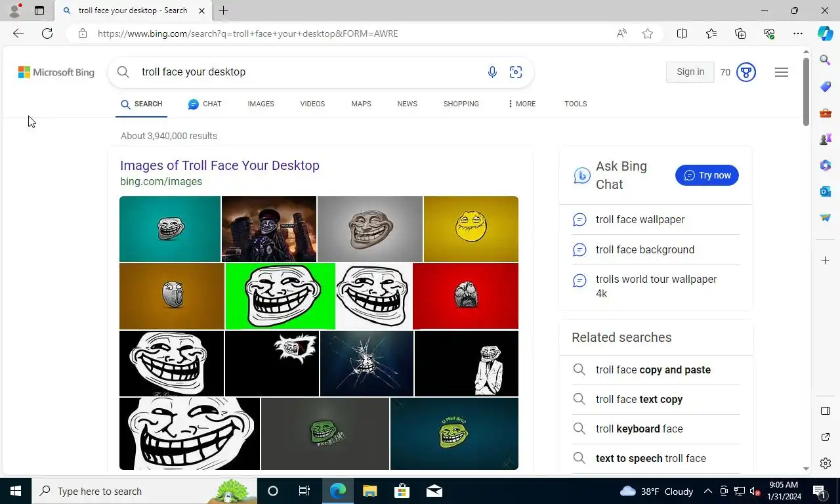This screenshot has width=840, height=504.
Task: Ask chat about troll face background
Action: coord(645,250)
